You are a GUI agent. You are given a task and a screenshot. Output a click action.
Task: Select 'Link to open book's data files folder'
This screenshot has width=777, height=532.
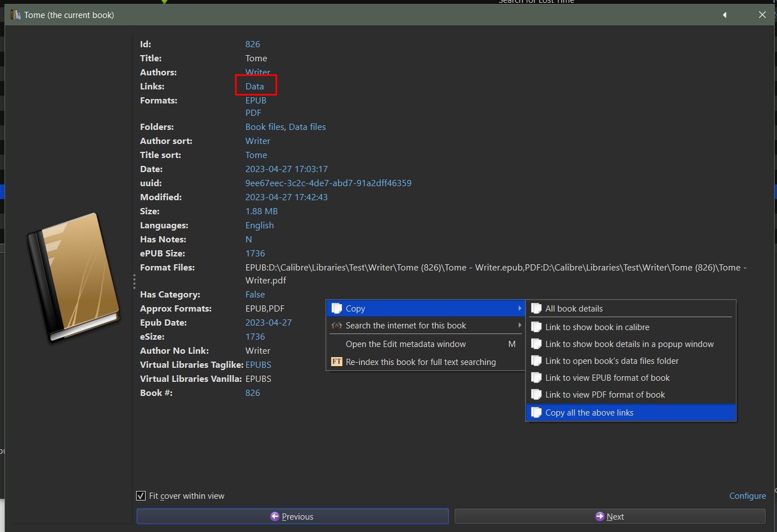click(631, 360)
